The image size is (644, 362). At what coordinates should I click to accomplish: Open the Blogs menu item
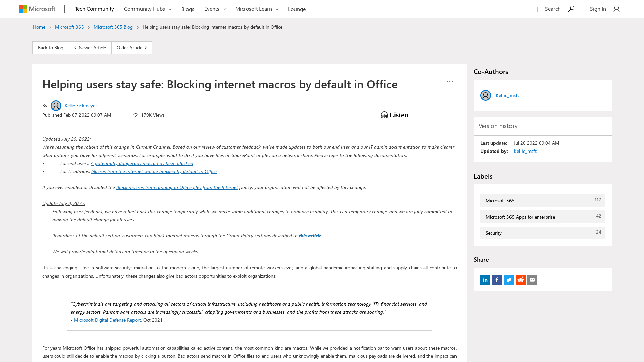pos(188,9)
